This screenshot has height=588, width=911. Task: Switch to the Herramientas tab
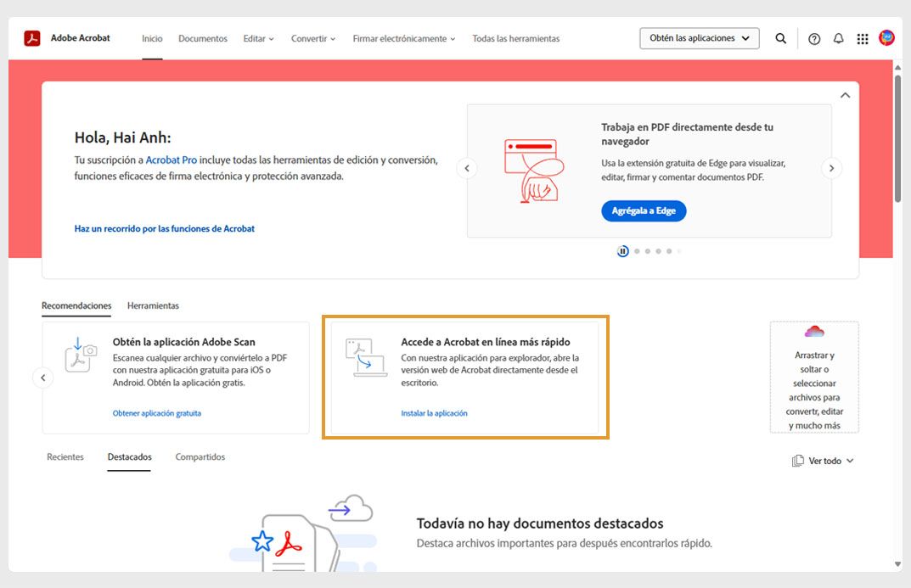[153, 305]
